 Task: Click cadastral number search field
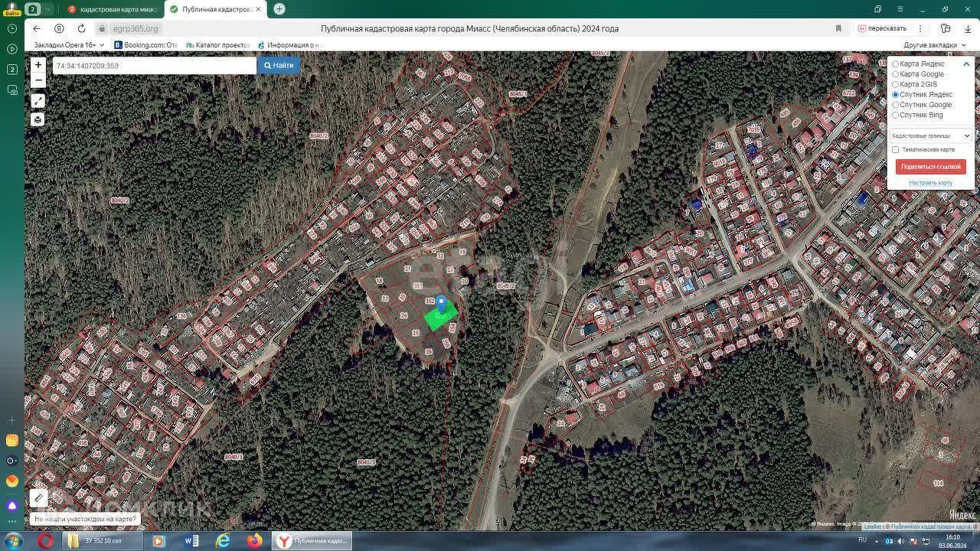click(x=154, y=66)
